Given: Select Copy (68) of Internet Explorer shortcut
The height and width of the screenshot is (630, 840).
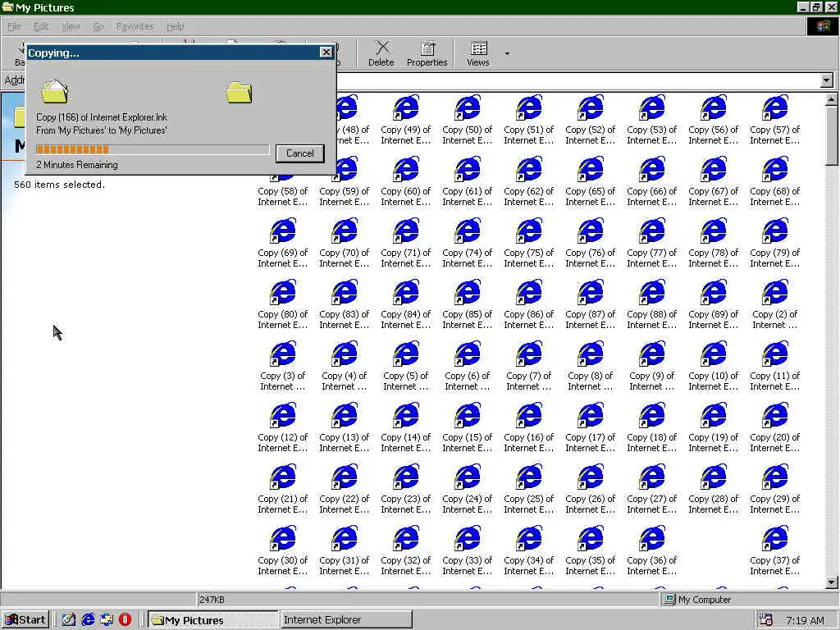Looking at the screenshot, I should [775, 181].
